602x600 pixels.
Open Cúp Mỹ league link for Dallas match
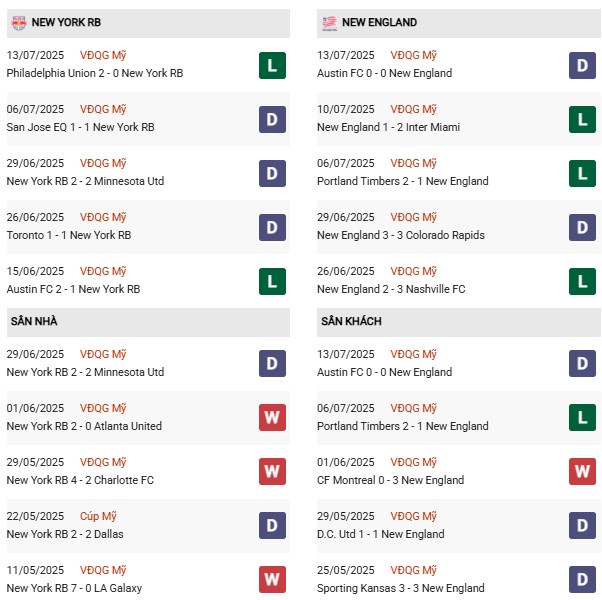pos(101,516)
